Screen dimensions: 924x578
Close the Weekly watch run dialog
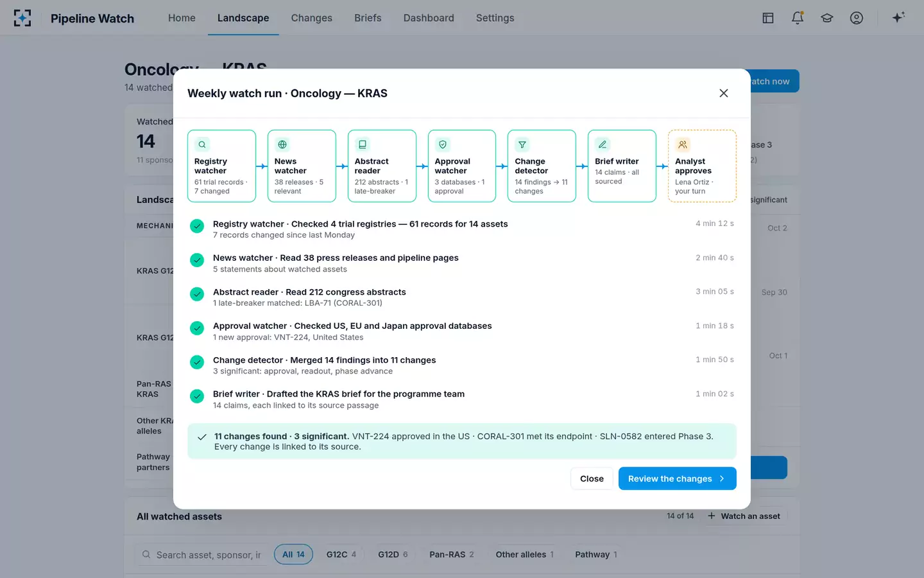(724, 93)
